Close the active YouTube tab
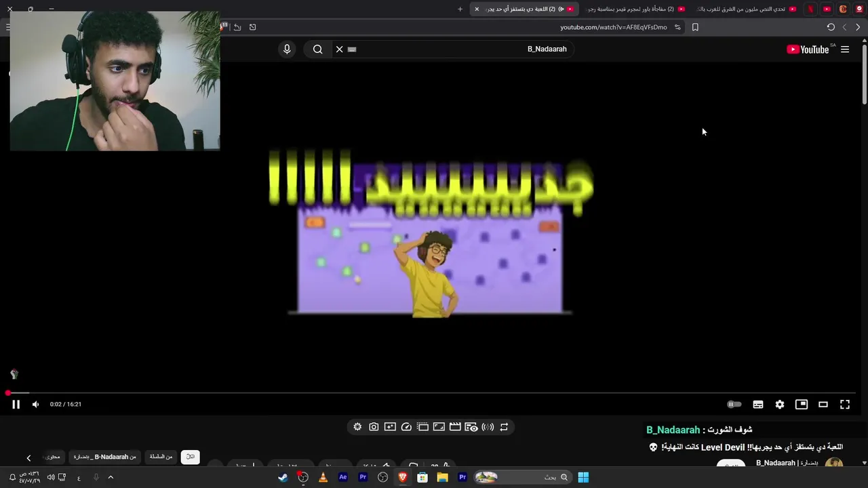 [477, 9]
